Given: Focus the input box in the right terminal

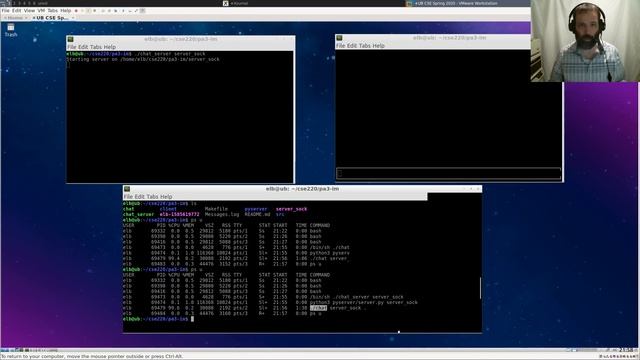Looking at the screenshot, I should tap(448, 173).
